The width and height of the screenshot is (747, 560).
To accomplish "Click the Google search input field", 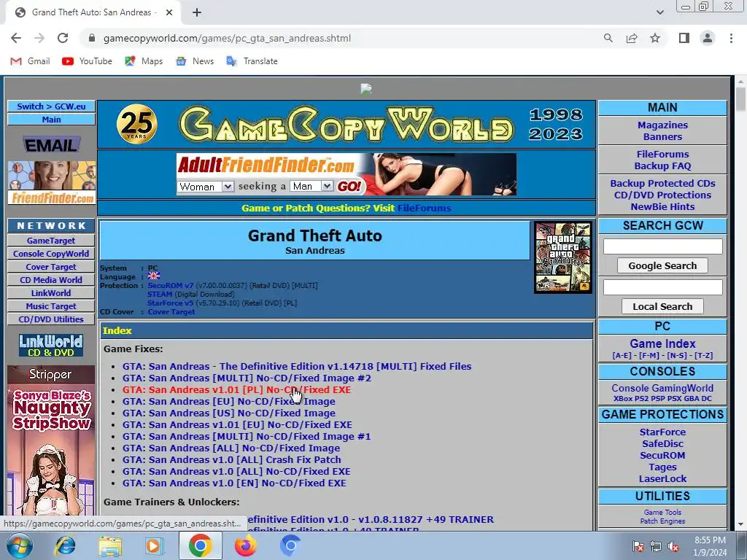I will pyautogui.click(x=662, y=246).
